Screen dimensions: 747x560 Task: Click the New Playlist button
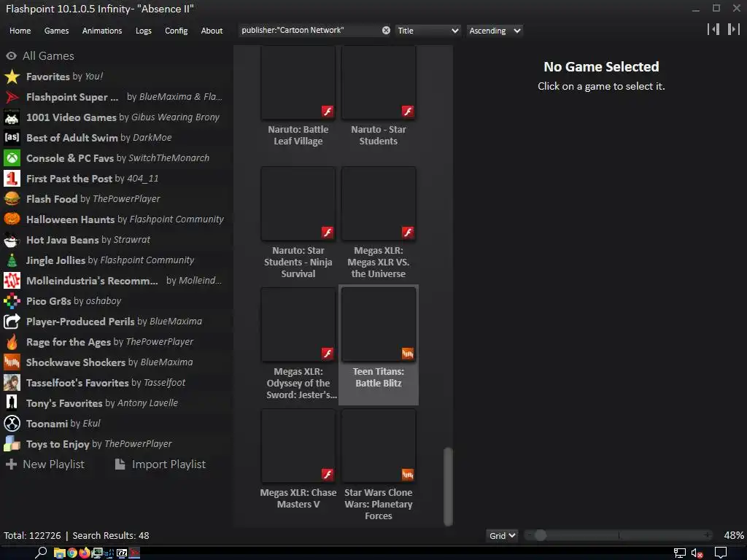(x=45, y=464)
